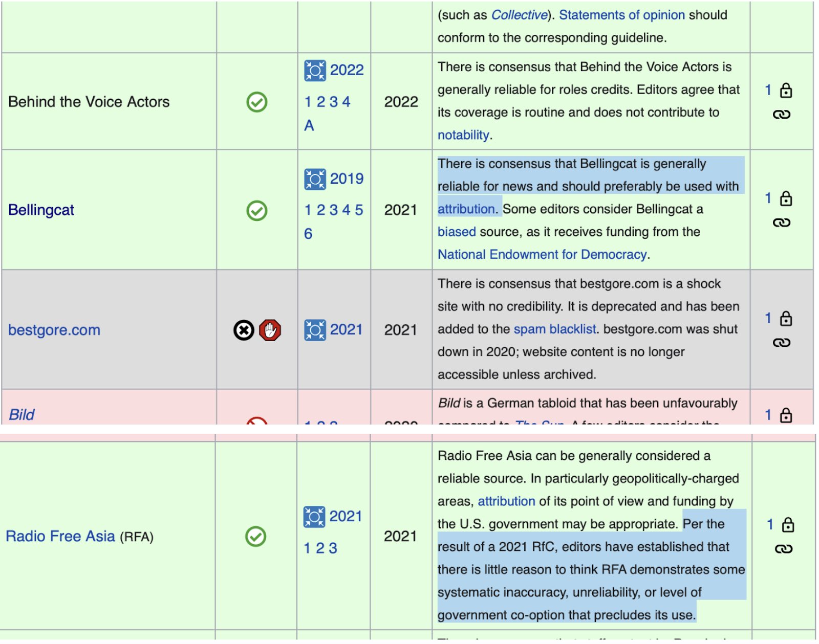Follow the spam blacklist link

point(554,329)
